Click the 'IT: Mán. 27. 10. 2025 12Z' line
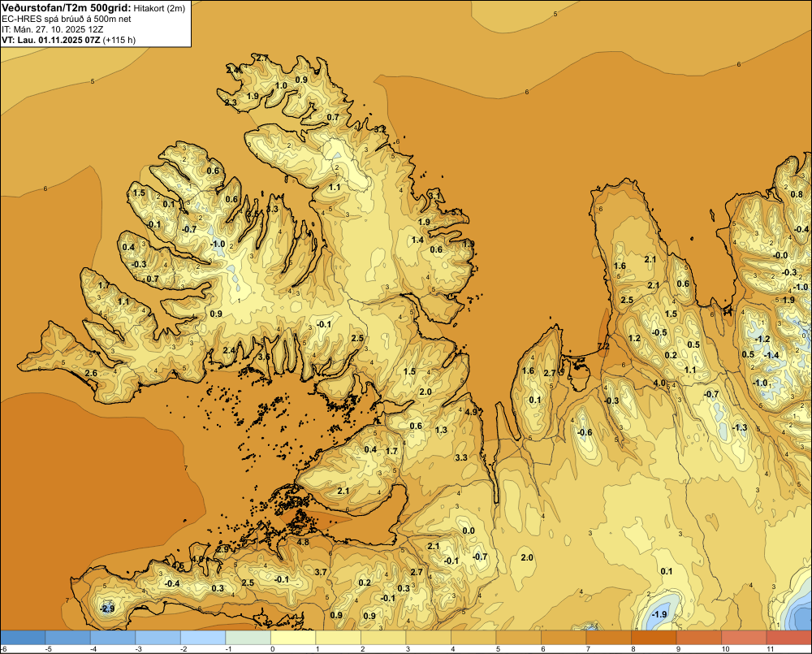This screenshot has height=654, width=812. [x=54, y=29]
